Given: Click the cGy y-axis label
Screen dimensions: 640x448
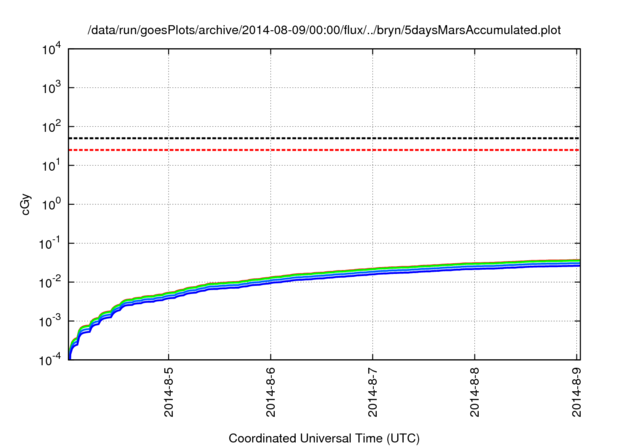Looking at the screenshot, I should 25,205.
